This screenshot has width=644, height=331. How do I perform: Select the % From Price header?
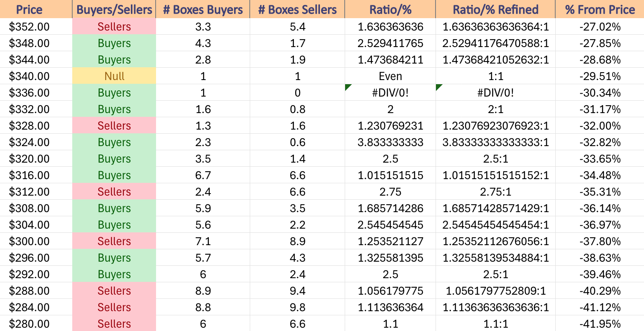click(600, 9)
